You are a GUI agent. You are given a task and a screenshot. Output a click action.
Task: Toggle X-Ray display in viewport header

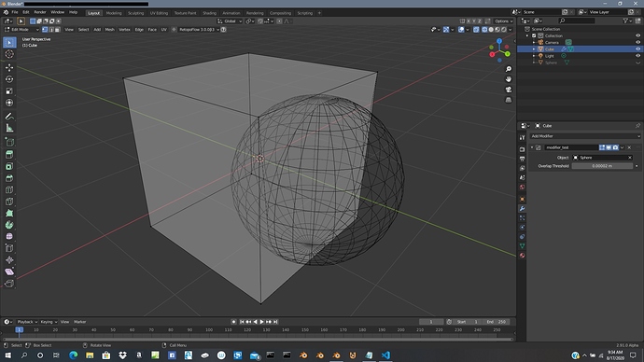[x=476, y=30]
